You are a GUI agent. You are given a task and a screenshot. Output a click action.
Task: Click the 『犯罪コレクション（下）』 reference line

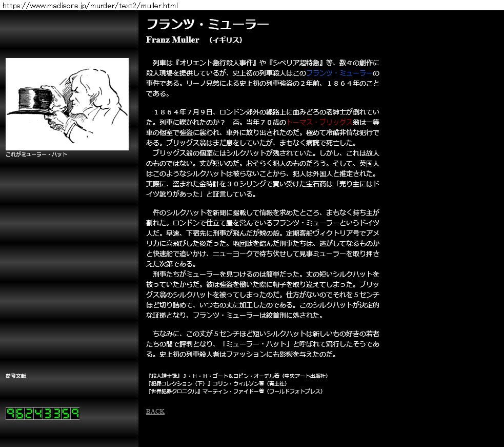(216, 383)
